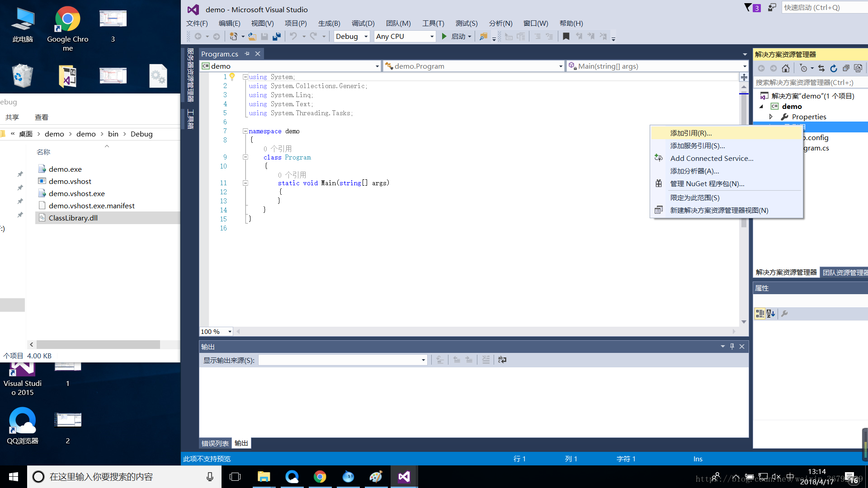Collapse the Main method code block
Image resolution: width=868 pixels, height=488 pixels.
pos(245,183)
